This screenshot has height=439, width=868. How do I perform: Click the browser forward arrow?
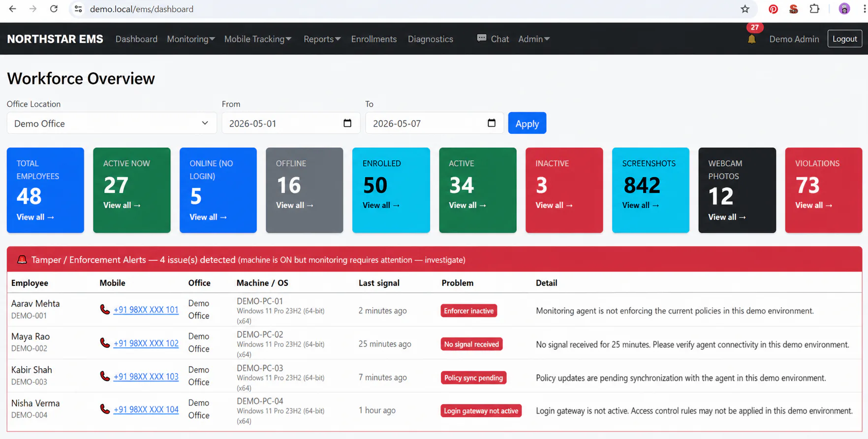point(33,9)
